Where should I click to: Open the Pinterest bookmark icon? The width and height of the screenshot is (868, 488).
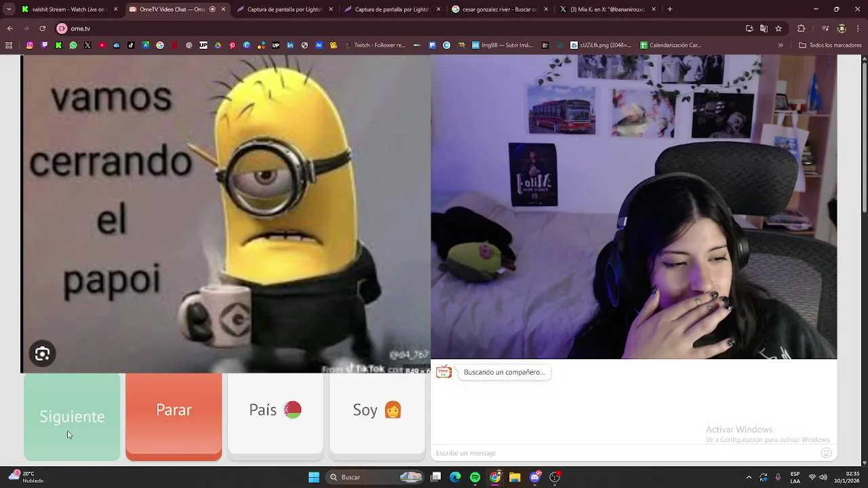coord(232,45)
